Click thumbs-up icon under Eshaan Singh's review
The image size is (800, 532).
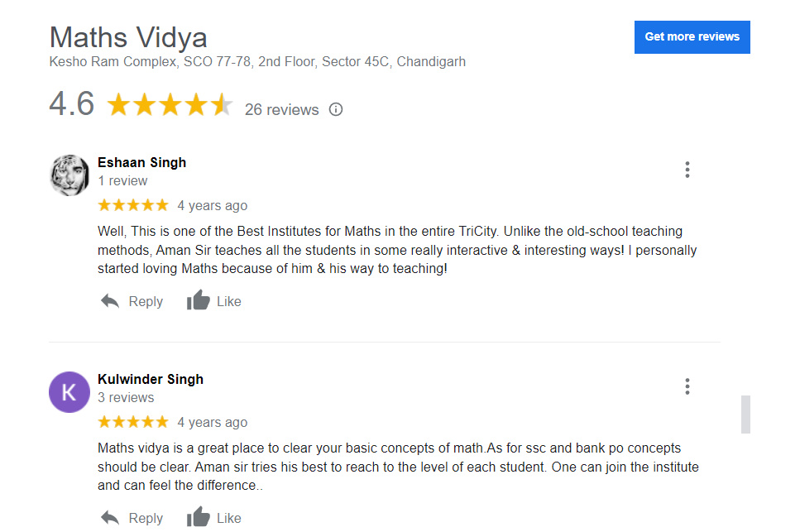(199, 301)
